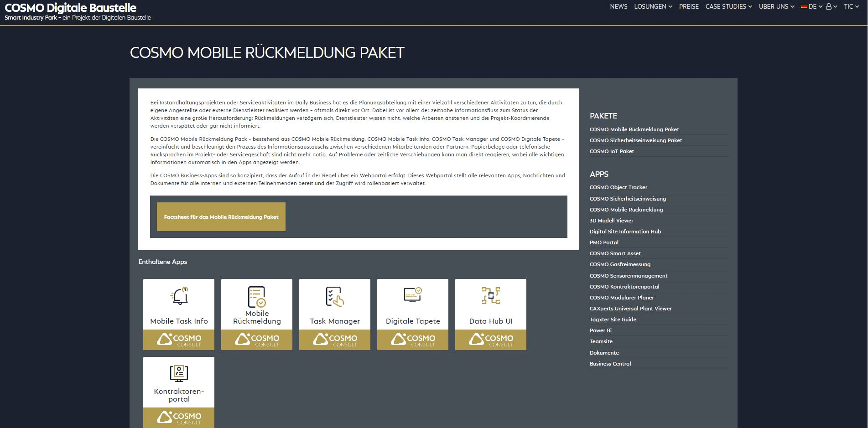Select the Task Manager hand-checklist icon
Viewport: 868px width, 428px height.
coord(335,296)
